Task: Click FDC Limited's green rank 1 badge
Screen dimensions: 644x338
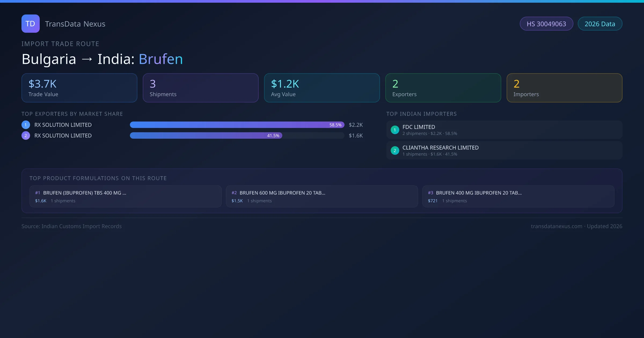Action: tap(395, 130)
